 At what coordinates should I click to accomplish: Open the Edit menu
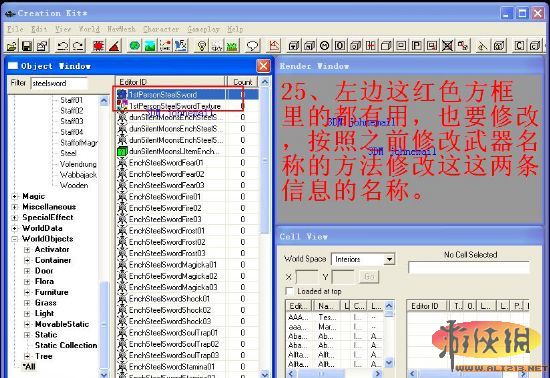pos(39,29)
